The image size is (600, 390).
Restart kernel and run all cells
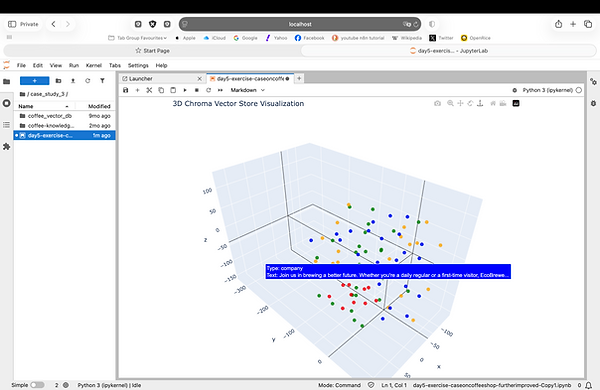pos(220,90)
